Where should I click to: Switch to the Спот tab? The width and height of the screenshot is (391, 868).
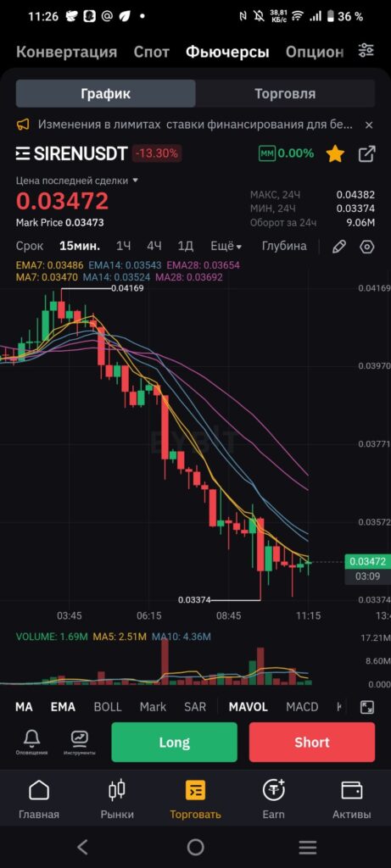click(x=151, y=52)
